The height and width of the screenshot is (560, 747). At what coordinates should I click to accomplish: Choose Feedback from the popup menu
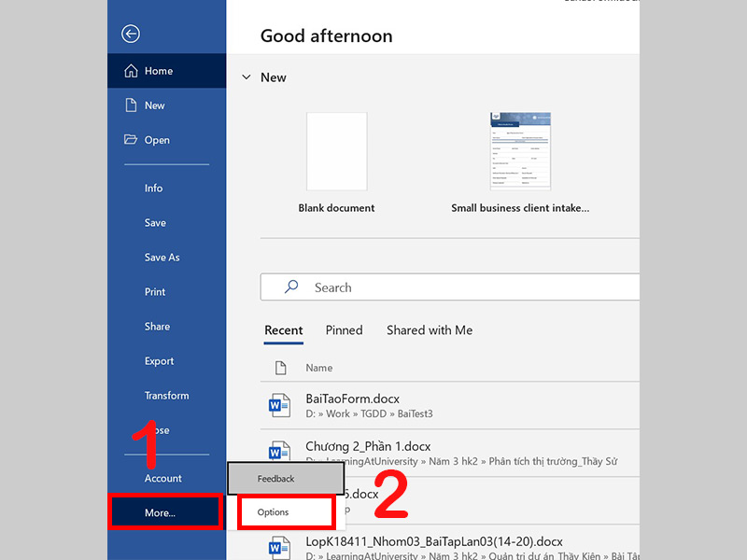[286, 479]
